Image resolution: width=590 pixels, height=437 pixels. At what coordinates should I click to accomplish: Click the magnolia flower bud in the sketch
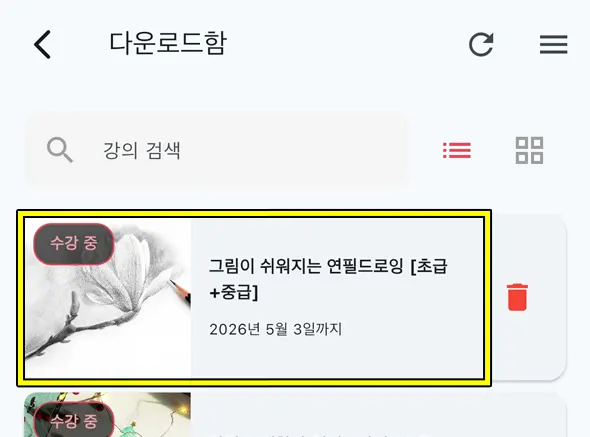tap(75, 302)
